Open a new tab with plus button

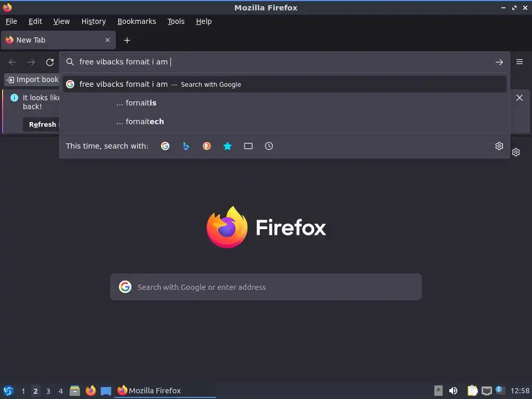pos(127,41)
